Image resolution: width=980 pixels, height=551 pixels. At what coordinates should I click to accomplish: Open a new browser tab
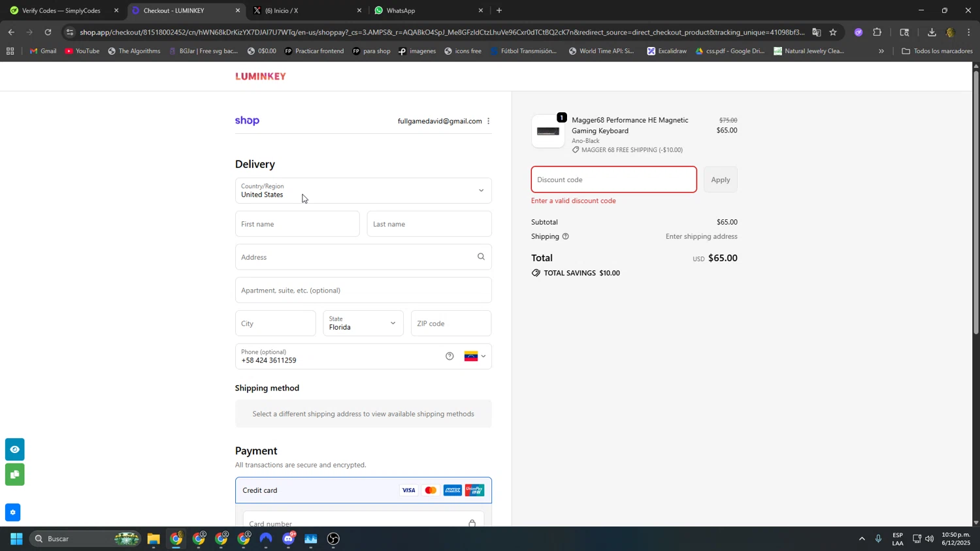tap(499, 10)
